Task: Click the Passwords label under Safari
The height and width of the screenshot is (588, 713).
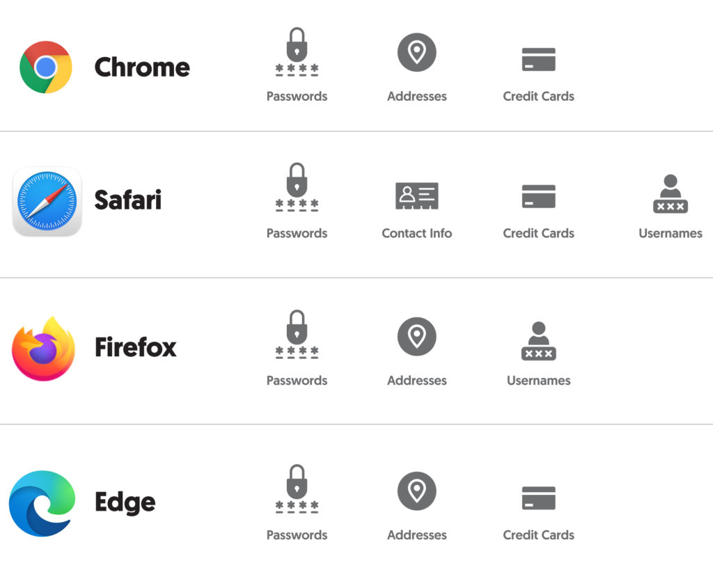Action: point(297,233)
